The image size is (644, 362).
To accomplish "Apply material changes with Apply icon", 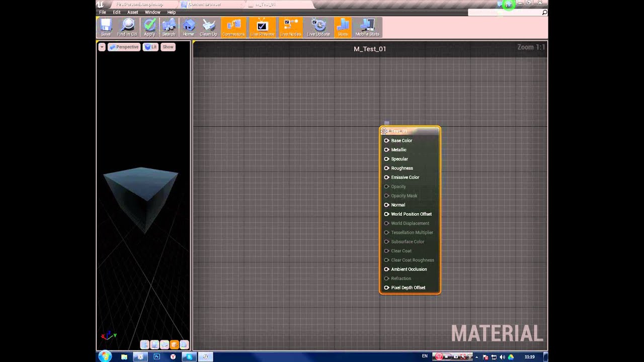I will click(x=149, y=27).
